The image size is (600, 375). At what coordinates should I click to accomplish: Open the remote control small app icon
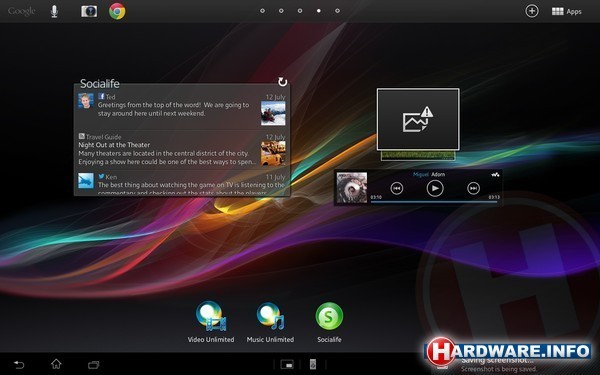pos(313,364)
